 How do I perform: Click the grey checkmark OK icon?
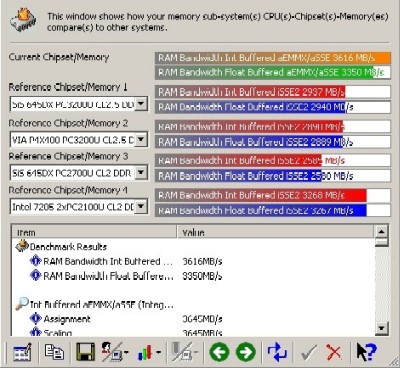click(x=309, y=353)
